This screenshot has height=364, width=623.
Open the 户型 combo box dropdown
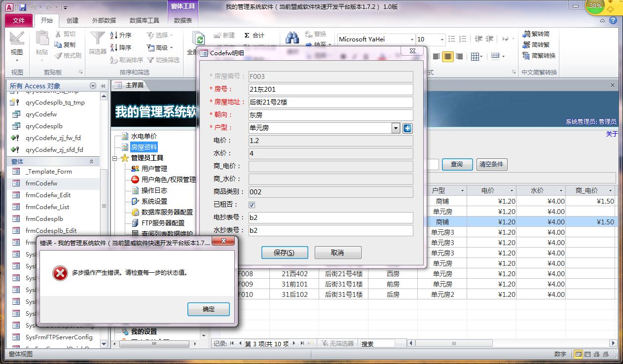[x=396, y=128]
